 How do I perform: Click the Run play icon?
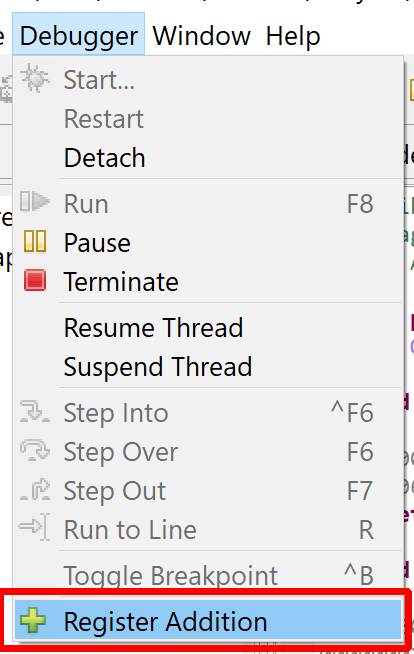click(35, 202)
